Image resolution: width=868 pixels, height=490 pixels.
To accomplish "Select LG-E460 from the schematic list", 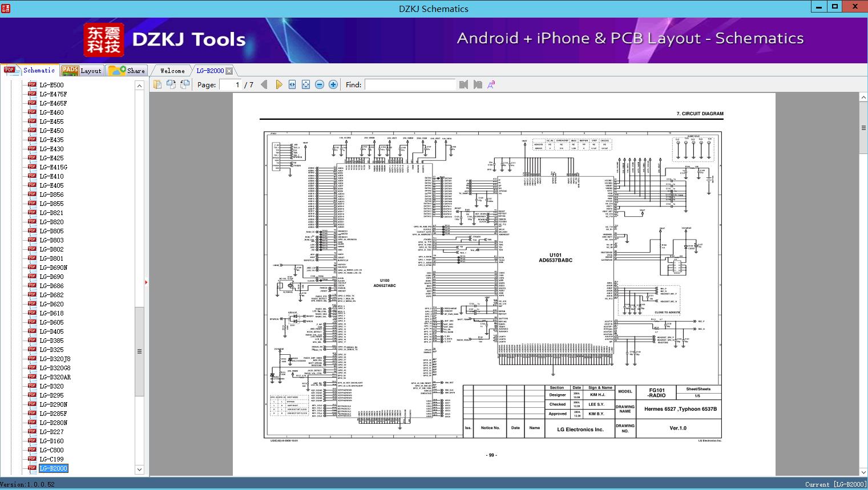I will (x=51, y=112).
